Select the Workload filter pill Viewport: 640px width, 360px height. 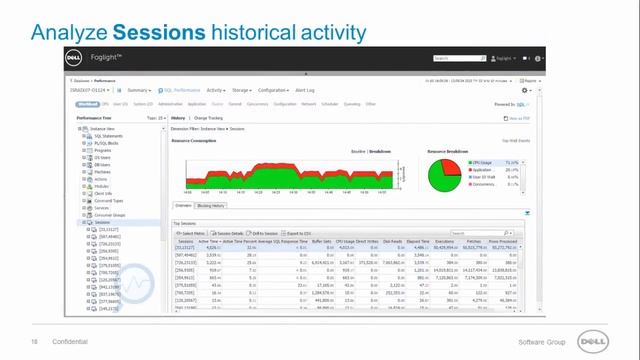(x=87, y=104)
